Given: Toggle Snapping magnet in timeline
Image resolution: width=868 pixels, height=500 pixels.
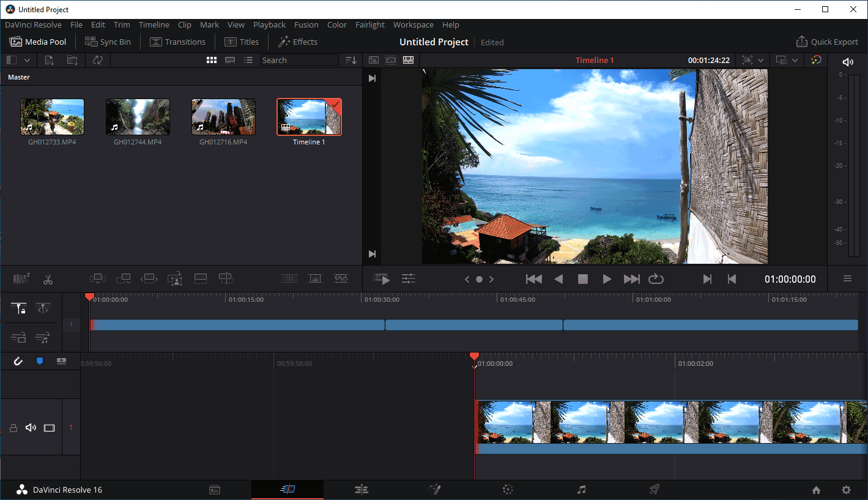Looking at the screenshot, I should [x=18, y=361].
